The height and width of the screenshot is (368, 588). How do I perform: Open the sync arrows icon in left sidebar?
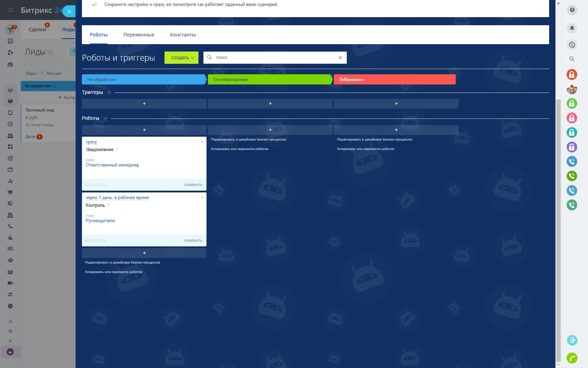tap(10, 113)
